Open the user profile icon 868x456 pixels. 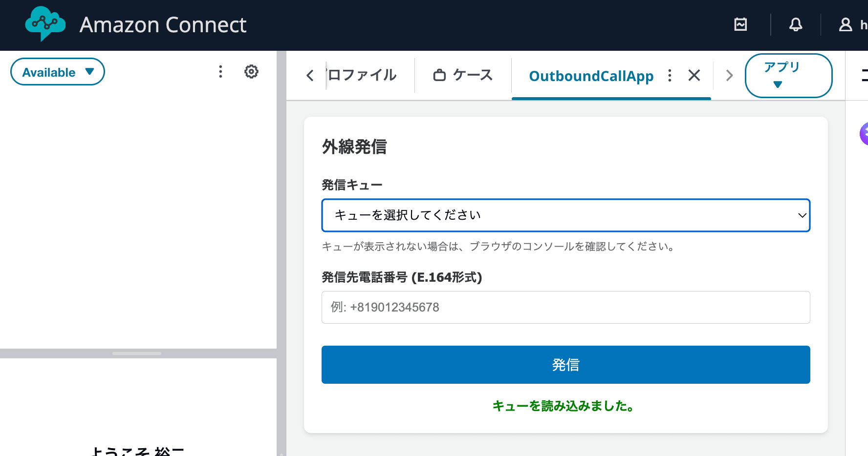(x=845, y=24)
